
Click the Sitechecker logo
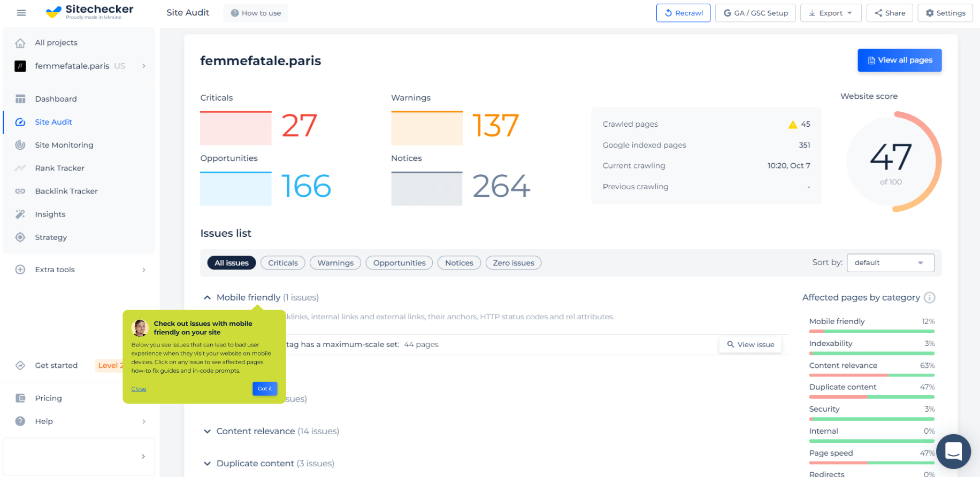click(89, 12)
